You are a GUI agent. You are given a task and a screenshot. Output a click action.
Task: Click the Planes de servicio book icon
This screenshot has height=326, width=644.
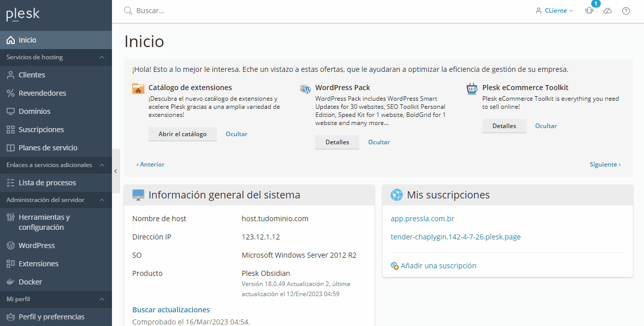(x=10, y=148)
